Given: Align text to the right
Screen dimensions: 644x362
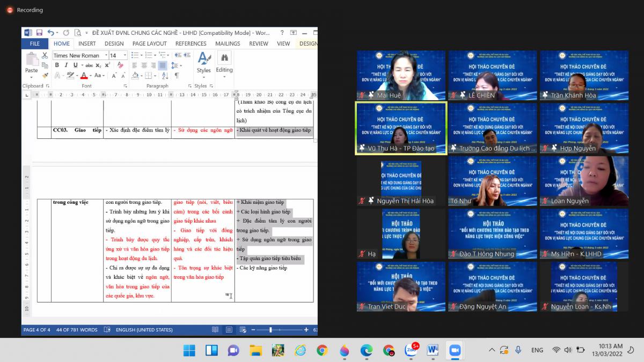Looking at the screenshot, I should [153, 65].
